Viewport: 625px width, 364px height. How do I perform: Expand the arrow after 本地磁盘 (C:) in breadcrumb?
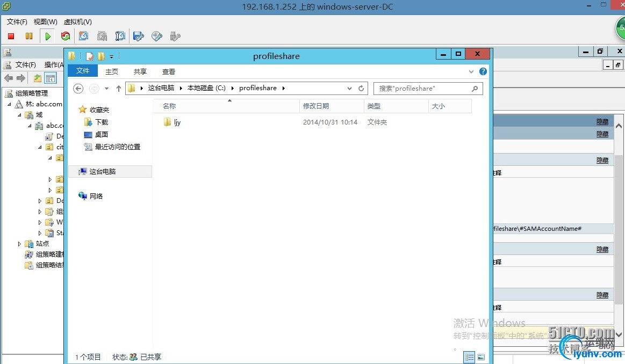(232, 89)
